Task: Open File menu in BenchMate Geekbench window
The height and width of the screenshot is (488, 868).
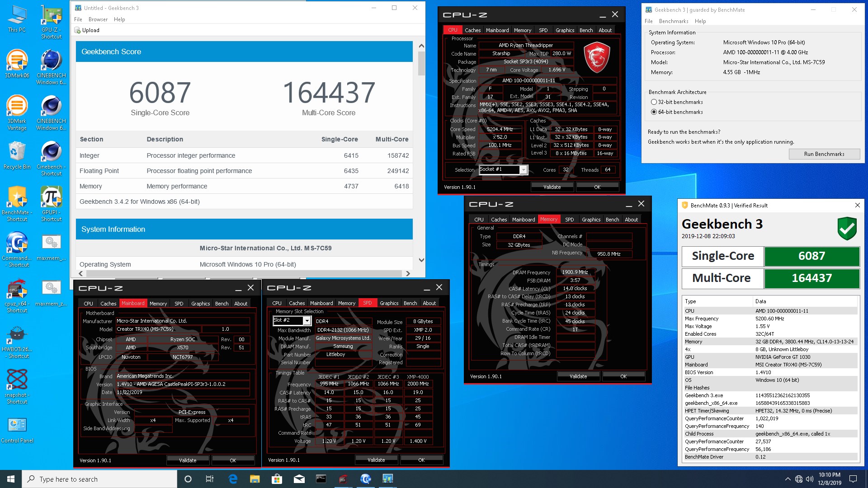Action: tap(649, 21)
